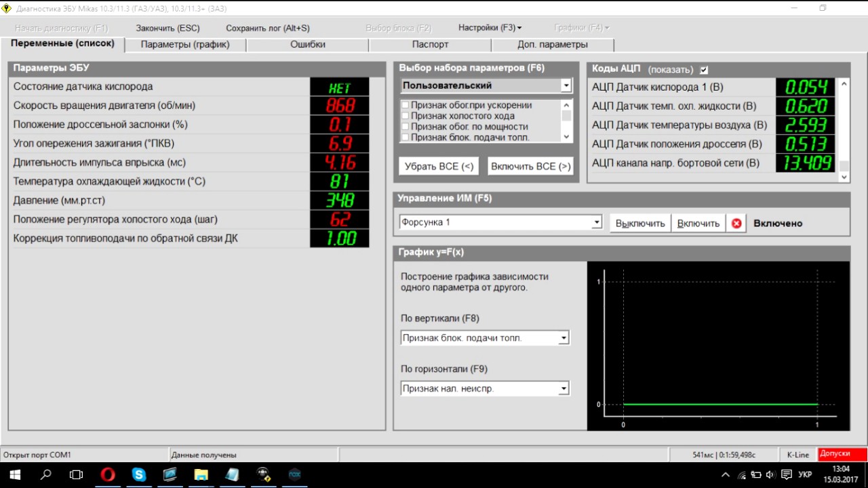
Task: Enable the Признак обог.при ускорении checkbox
Action: [406, 105]
